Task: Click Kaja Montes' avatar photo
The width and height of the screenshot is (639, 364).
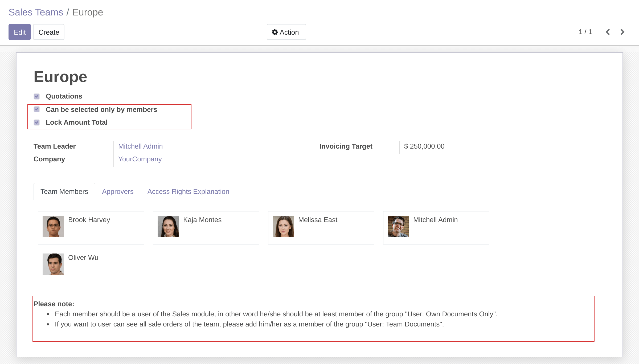Action: [x=168, y=226]
